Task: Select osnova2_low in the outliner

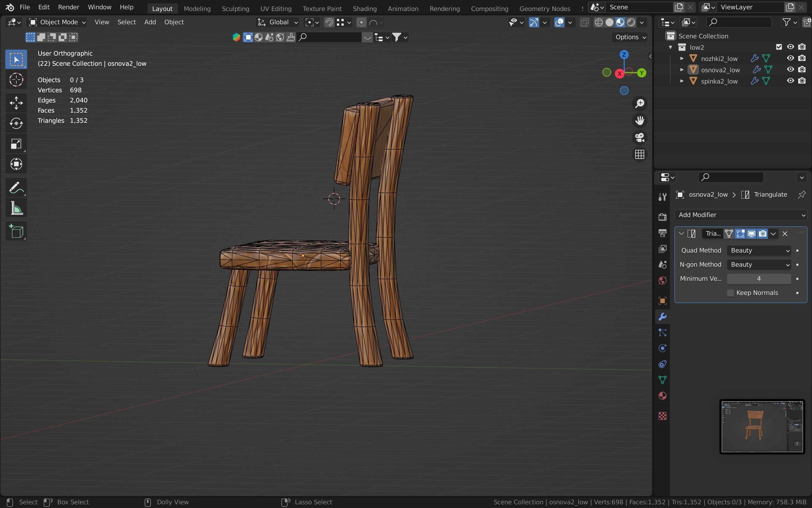Action: point(720,70)
